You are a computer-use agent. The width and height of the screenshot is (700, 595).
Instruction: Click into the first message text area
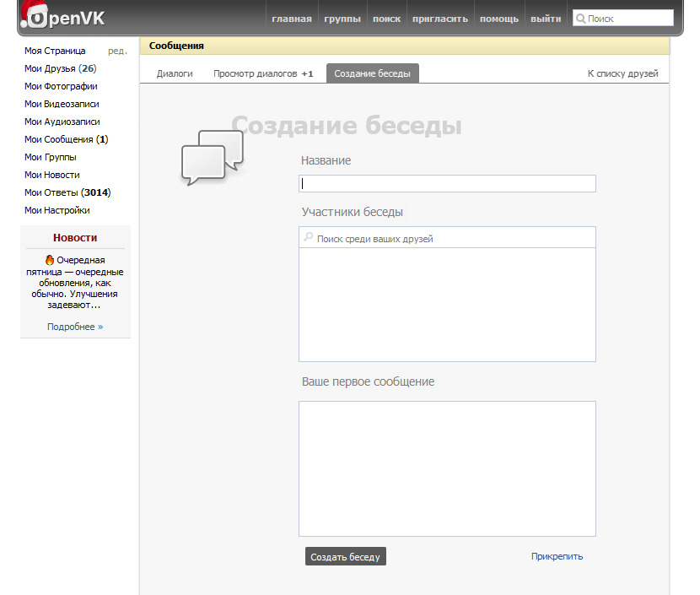pos(447,468)
